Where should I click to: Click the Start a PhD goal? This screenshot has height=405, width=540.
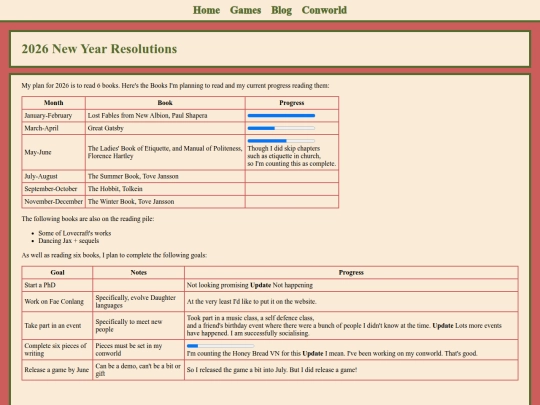pos(57,285)
